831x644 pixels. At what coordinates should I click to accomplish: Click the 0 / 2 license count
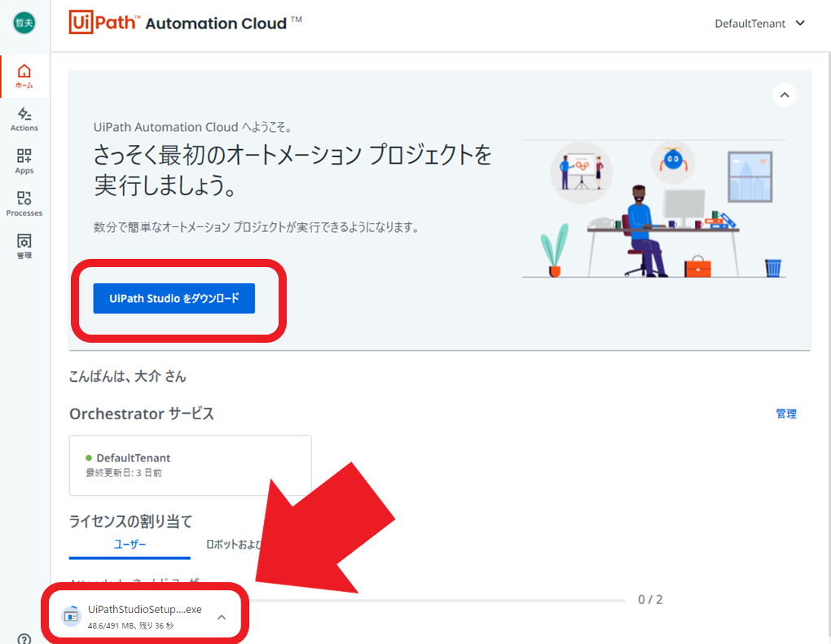click(650, 599)
